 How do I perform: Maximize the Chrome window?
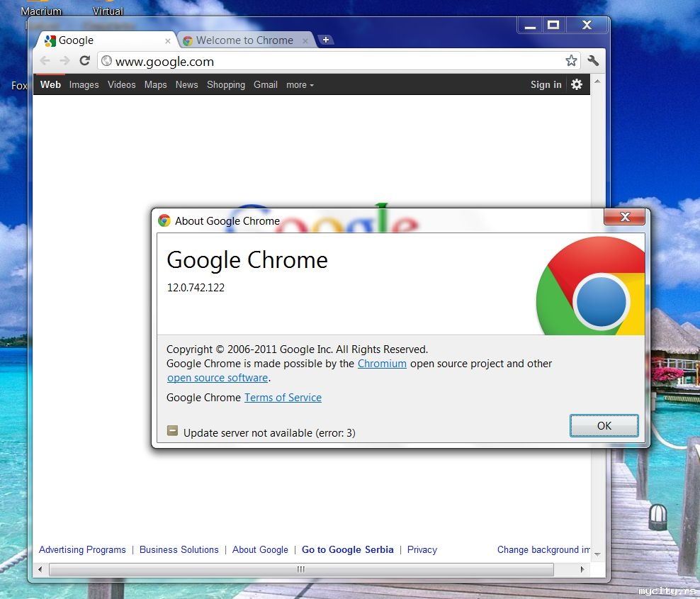coord(553,26)
